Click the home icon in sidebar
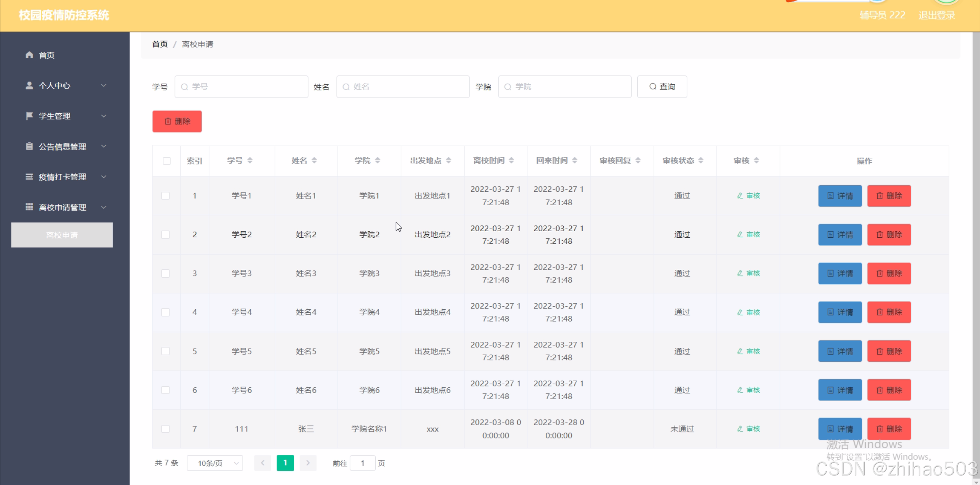Screen dimensions: 980x485 (x=29, y=55)
